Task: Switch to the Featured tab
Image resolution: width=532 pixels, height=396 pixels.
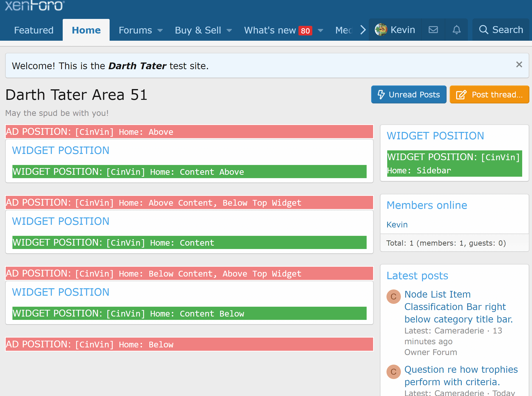Action: coord(34,30)
